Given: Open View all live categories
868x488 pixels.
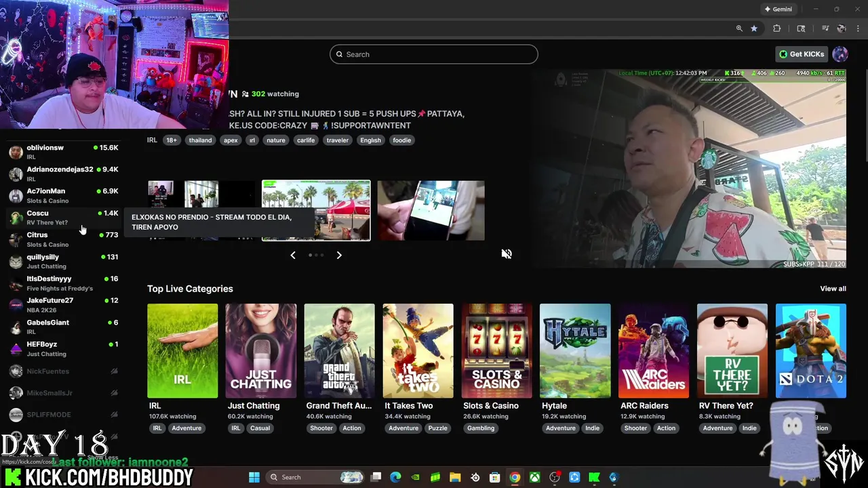Looking at the screenshot, I should click(x=833, y=289).
